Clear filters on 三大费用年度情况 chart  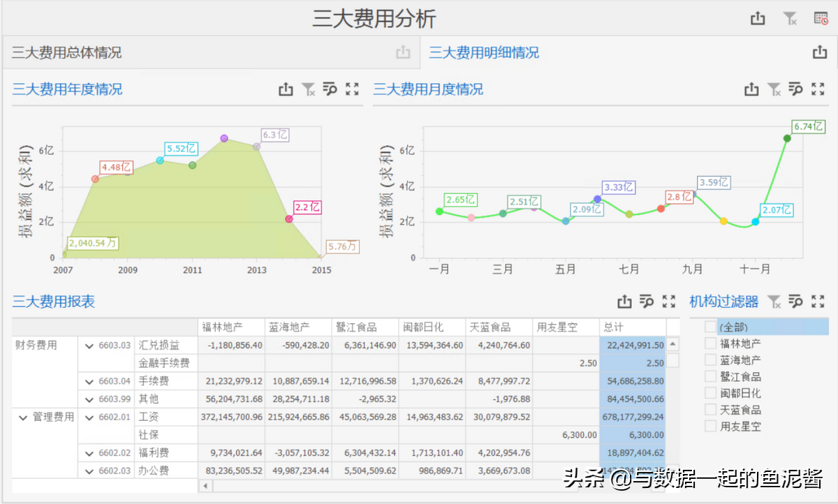click(x=308, y=89)
